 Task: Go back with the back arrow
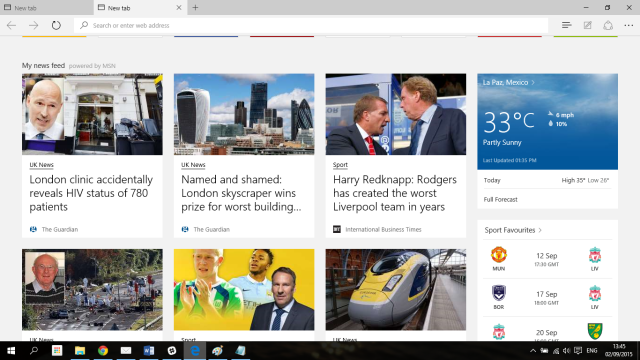(11, 25)
